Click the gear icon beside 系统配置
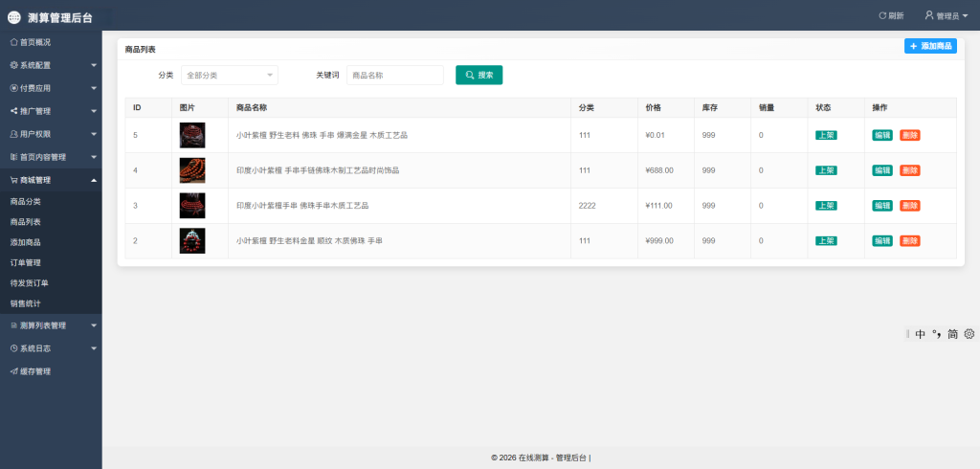The height and width of the screenshot is (469, 980). pos(13,65)
